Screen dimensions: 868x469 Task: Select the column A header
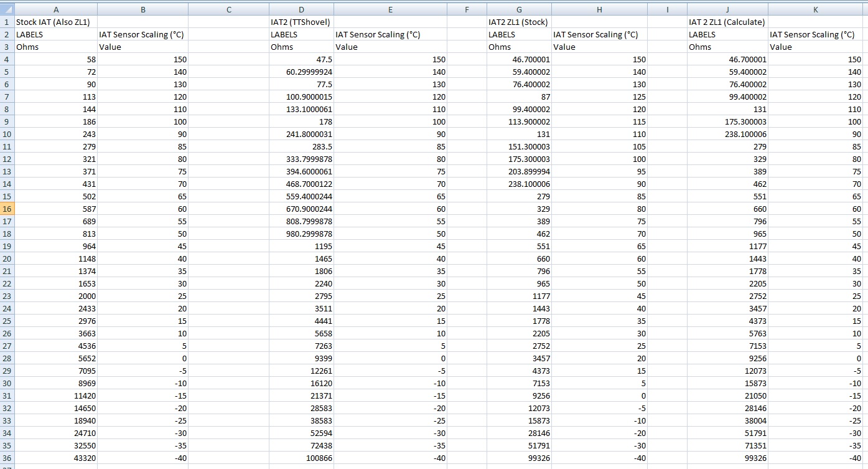point(56,9)
